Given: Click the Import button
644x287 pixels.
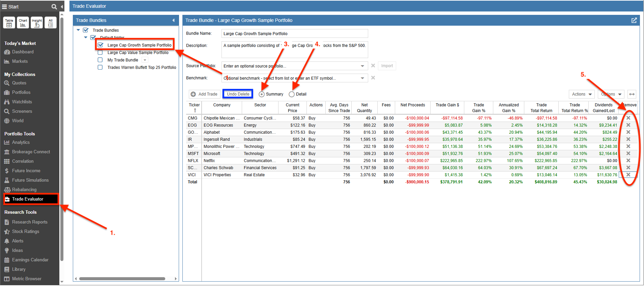Looking at the screenshot, I should (x=387, y=66).
